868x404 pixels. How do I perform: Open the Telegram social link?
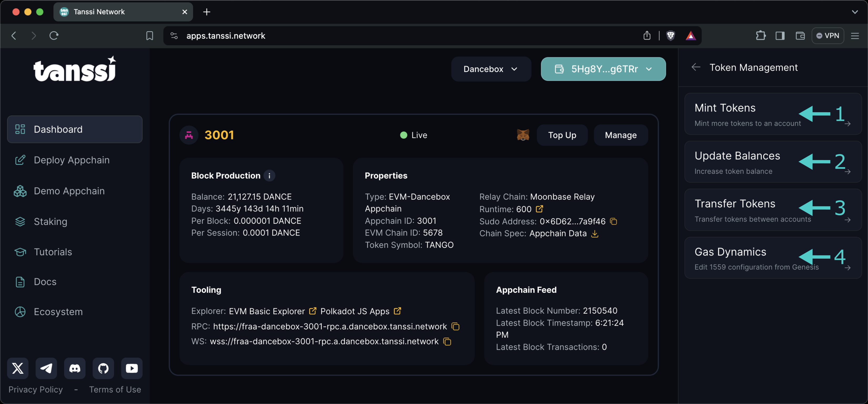pyautogui.click(x=46, y=368)
